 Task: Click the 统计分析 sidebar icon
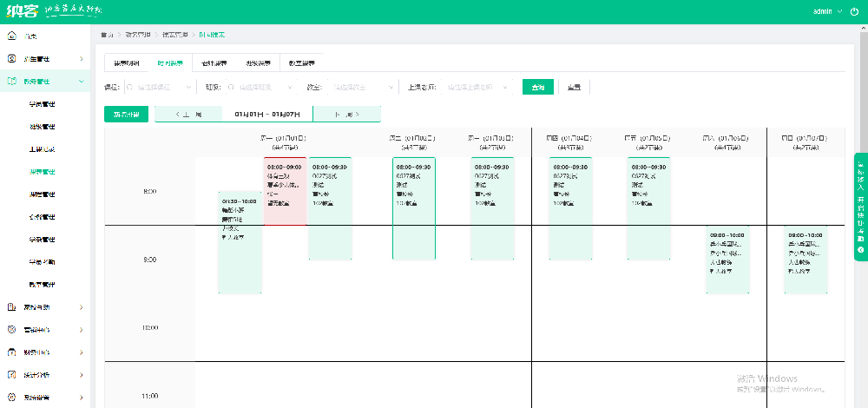12,375
